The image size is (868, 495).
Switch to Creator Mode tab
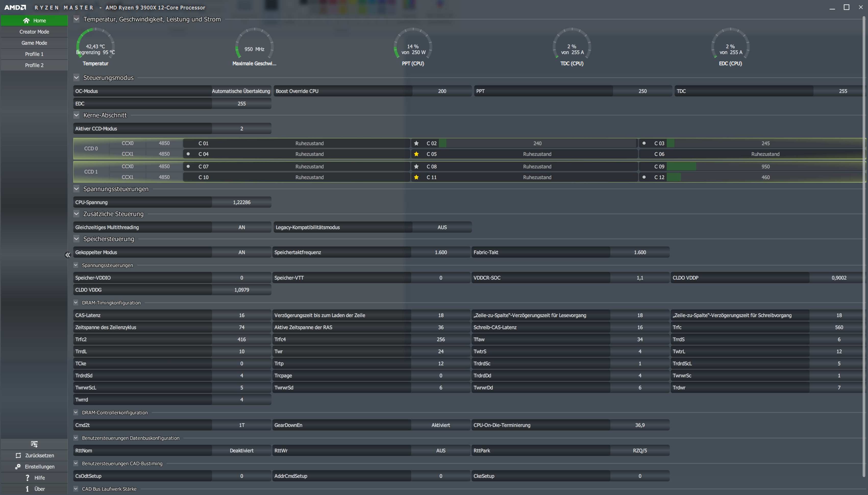coord(34,32)
